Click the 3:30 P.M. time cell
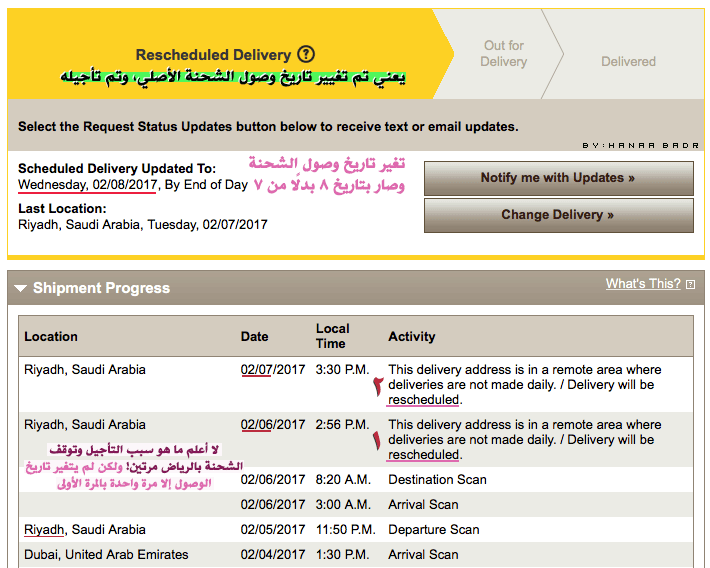The image size is (710, 568). point(342,370)
